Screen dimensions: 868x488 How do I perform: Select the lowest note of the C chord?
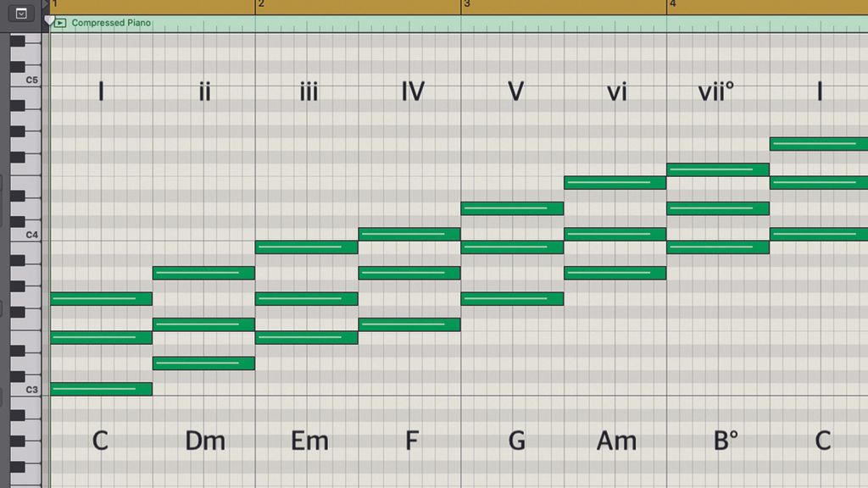101,388
